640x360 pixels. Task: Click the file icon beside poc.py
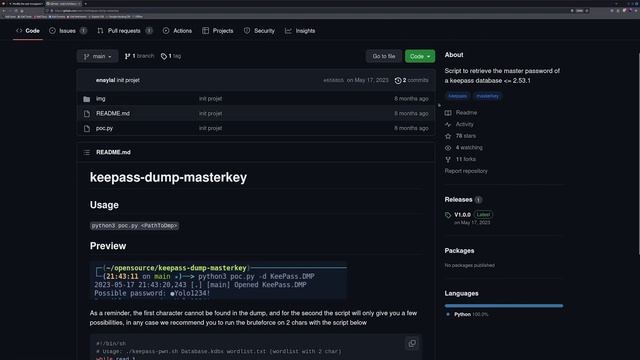click(x=87, y=129)
